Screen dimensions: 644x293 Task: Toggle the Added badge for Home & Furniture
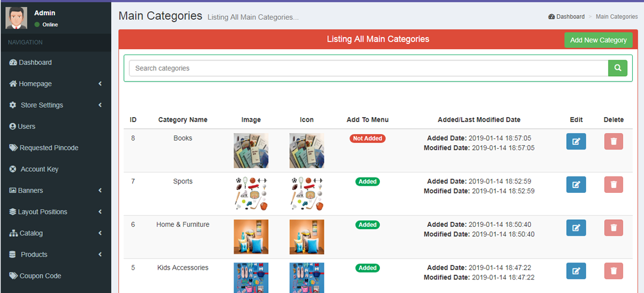pos(368,225)
